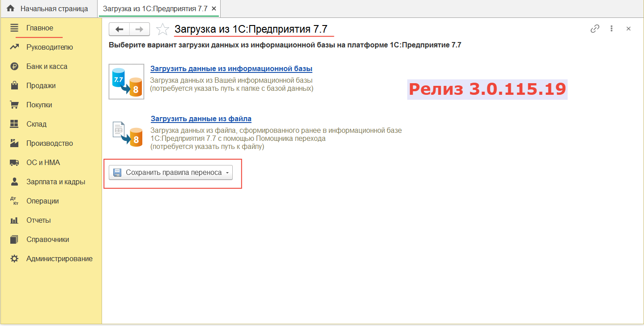Click the text потребуется указать путь к файлу
Image resolution: width=644 pixels, height=326 pixels.
click(x=207, y=147)
